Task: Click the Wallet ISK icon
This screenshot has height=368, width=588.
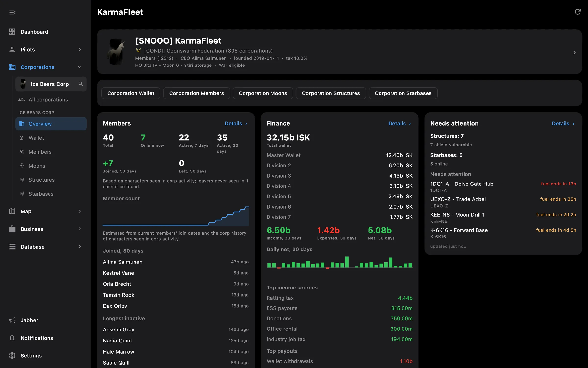Action: (x=22, y=138)
